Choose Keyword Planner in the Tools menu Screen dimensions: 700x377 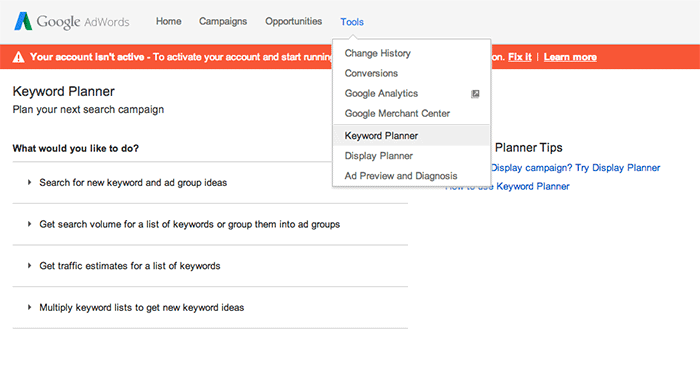click(412, 136)
